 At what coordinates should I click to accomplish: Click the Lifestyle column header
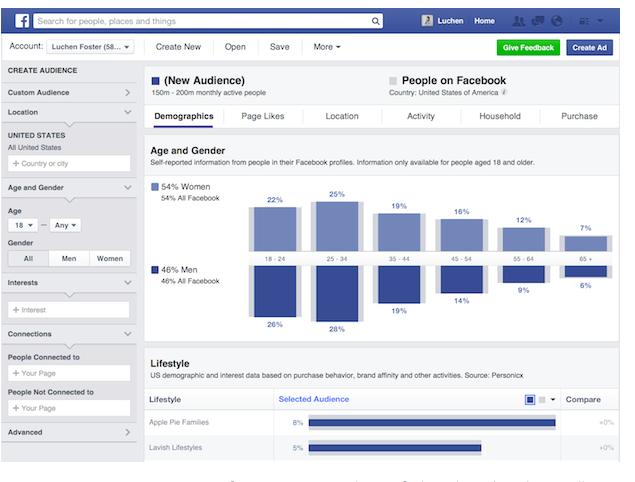(x=165, y=400)
